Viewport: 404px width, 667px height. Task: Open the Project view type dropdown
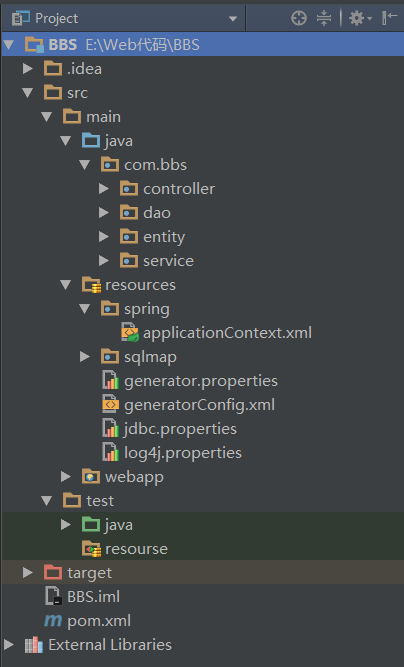click(x=233, y=19)
